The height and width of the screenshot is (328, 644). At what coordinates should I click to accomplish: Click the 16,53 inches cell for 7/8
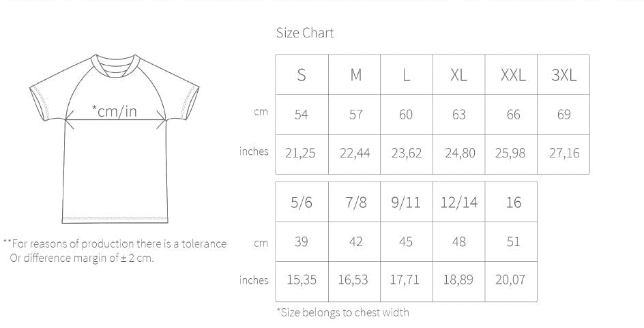coord(355,281)
